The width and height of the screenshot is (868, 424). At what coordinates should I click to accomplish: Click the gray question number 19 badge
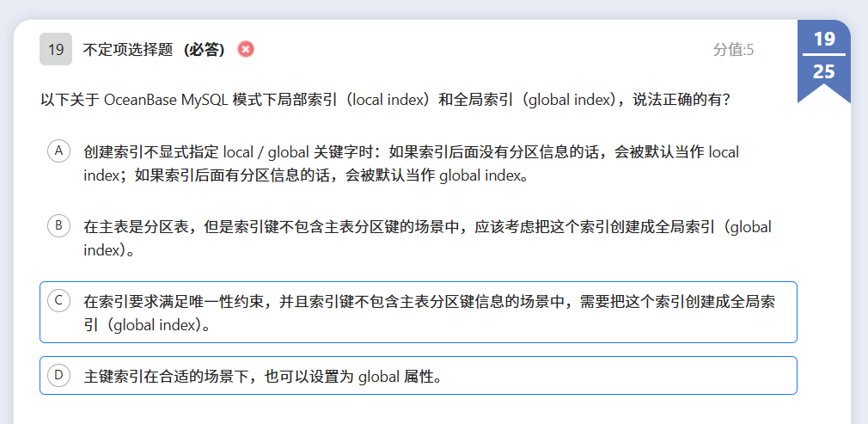tap(56, 49)
